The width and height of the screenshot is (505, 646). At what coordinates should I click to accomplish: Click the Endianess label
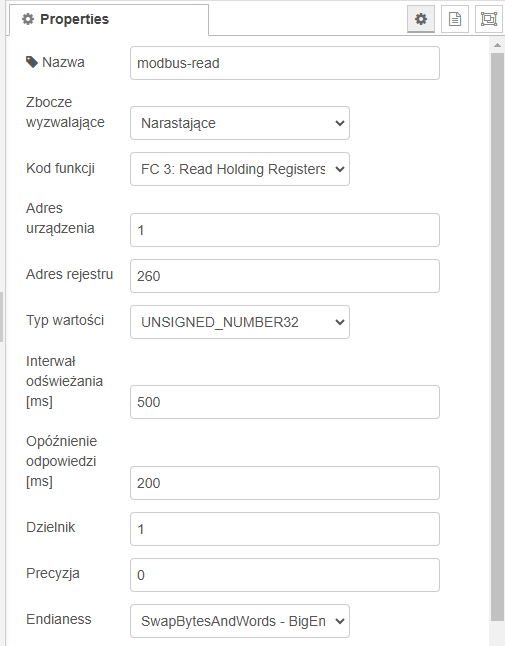click(x=58, y=619)
